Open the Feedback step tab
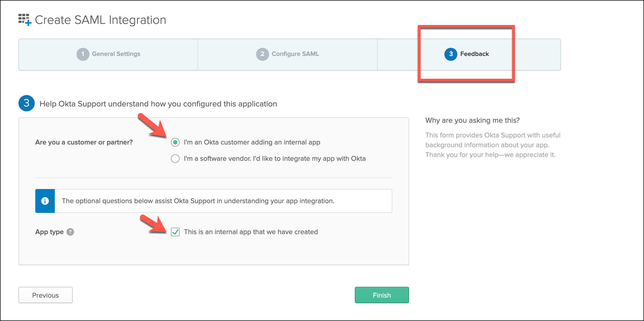644x321 pixels. pyautogui.click(x=474, y=54)
